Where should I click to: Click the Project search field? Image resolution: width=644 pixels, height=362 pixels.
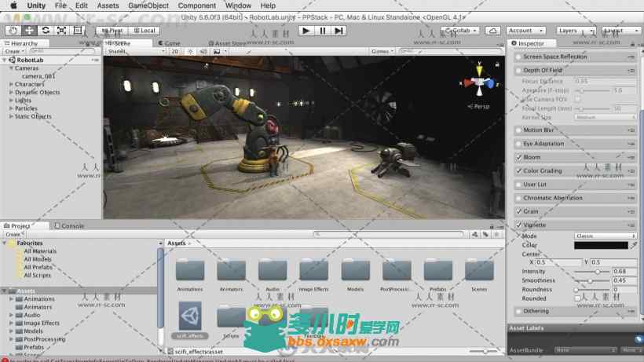[x=389, y=234]
